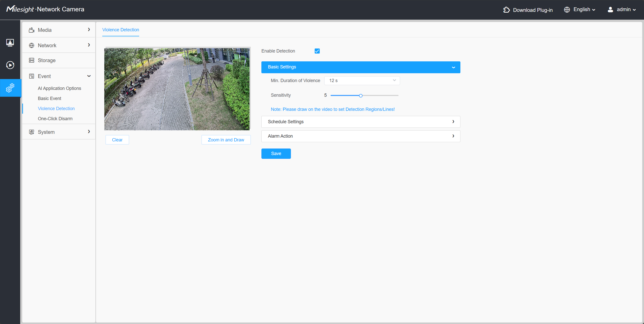This screenshot has height=324, width=644.
Task: Open the admin account dropdown
Action: point(626,10)
